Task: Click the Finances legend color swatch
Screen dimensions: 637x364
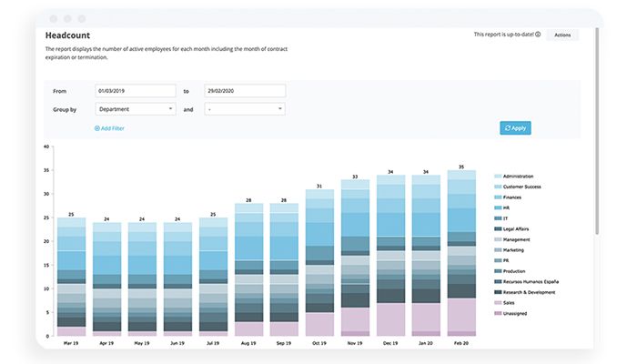Action: 498,197
